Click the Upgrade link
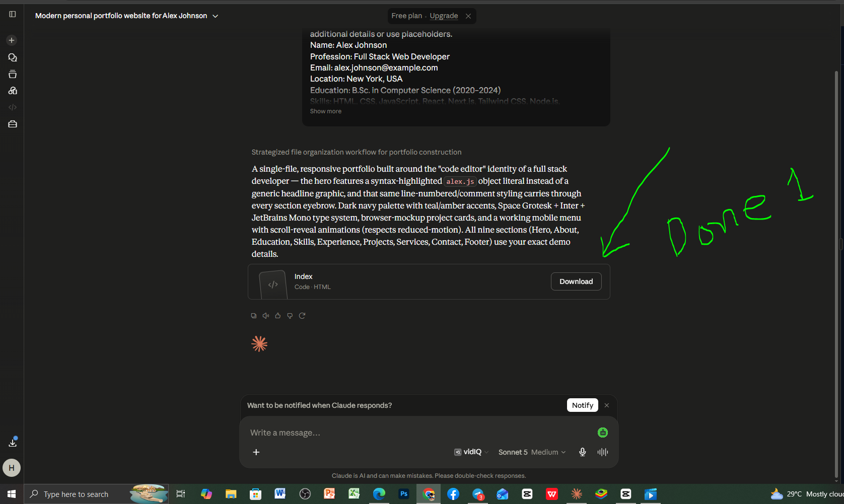844x504 pixels. point(444,16)
